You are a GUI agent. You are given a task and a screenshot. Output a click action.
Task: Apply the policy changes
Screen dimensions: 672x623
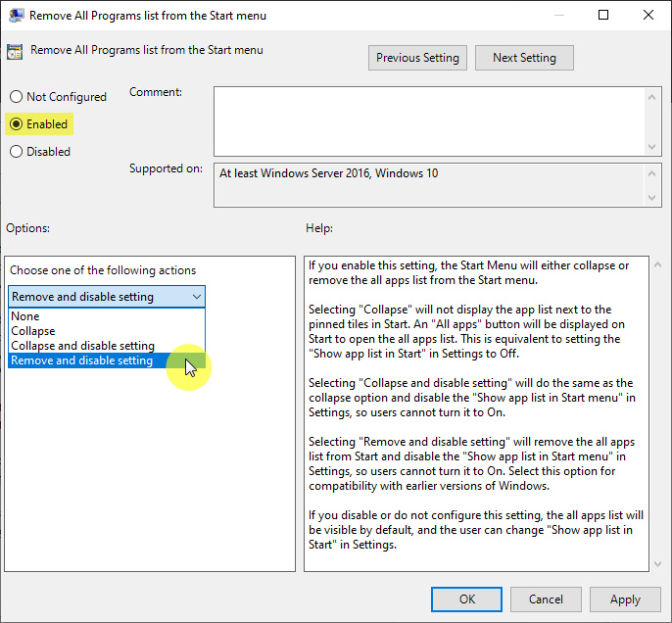click(624, 599)
